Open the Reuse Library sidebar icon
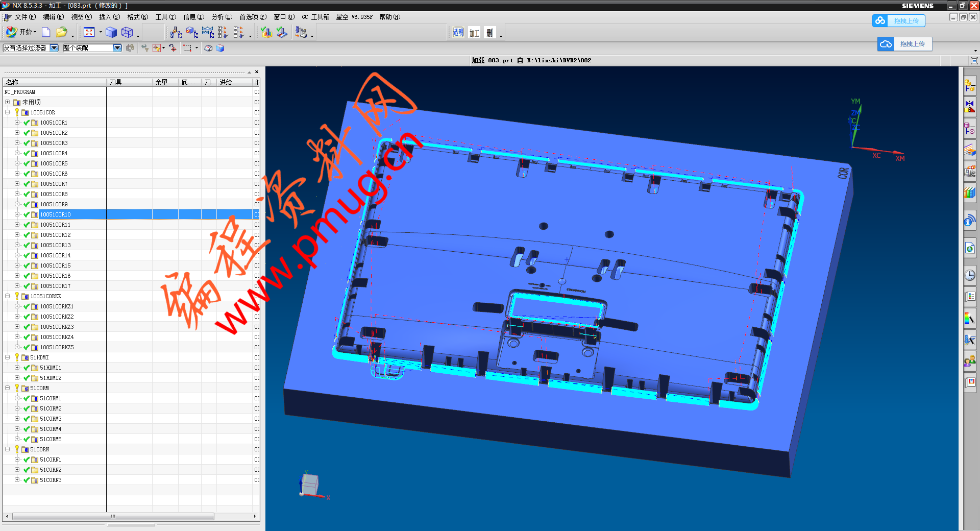The width and height of the screenshot is (980, 531). pos(970,193)
